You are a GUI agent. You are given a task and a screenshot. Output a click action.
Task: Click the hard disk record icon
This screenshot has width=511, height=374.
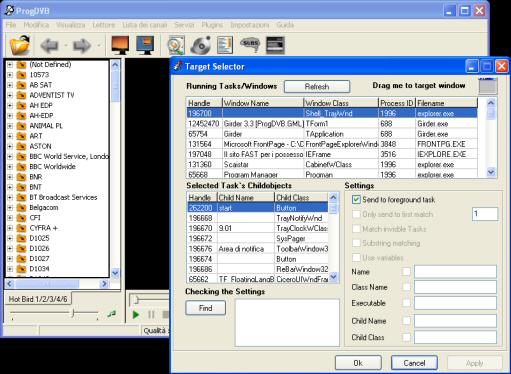point(176,45)
